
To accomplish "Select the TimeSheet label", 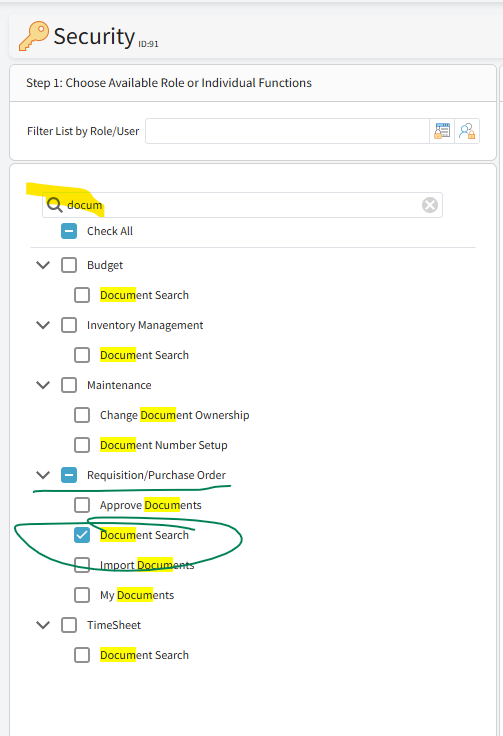I will tap(114, 625).
